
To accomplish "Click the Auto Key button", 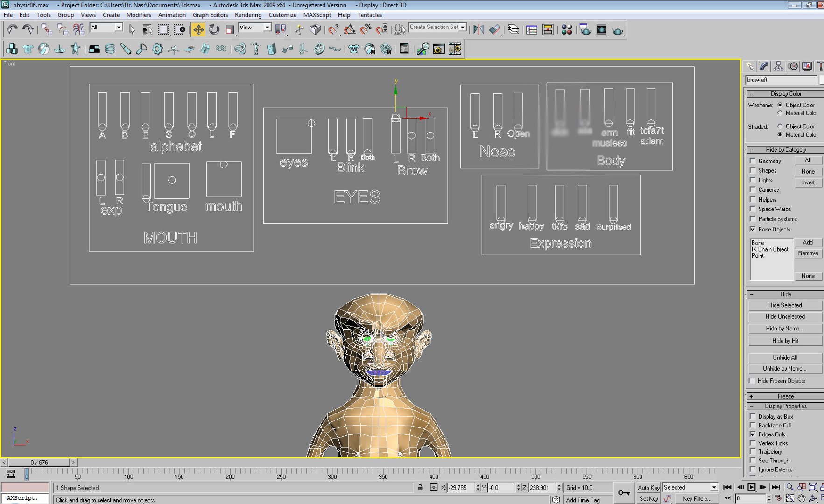I will click(x=648, y=487).
